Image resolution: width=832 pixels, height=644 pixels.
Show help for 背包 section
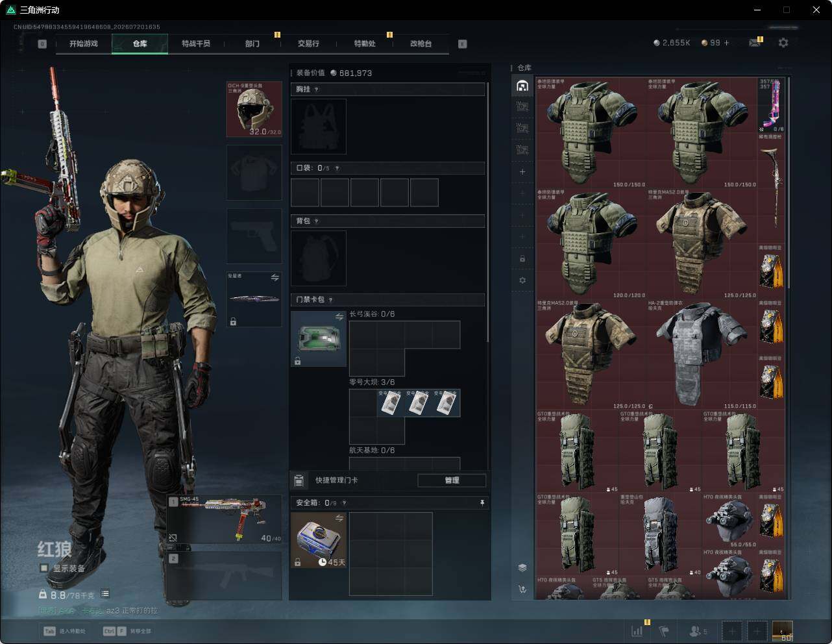(x=317, y=221)
